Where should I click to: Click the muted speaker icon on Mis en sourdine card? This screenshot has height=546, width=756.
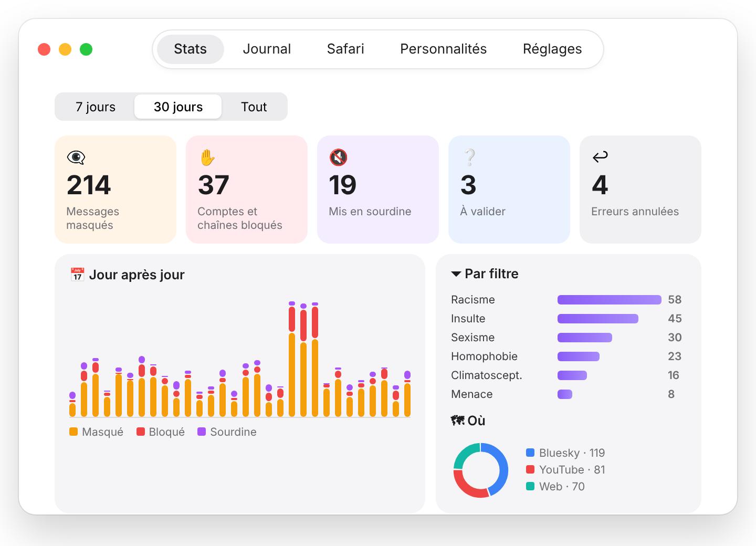point(339,157)
